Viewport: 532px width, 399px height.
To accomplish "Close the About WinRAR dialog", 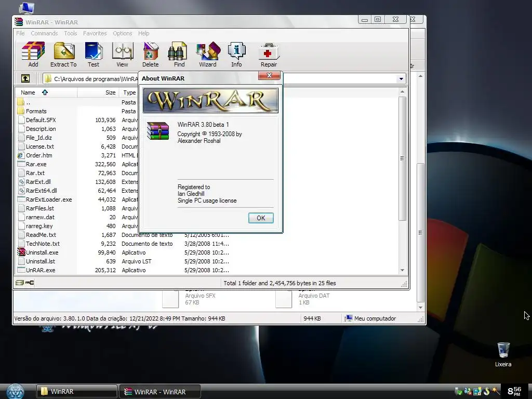I will pos(270,75).
